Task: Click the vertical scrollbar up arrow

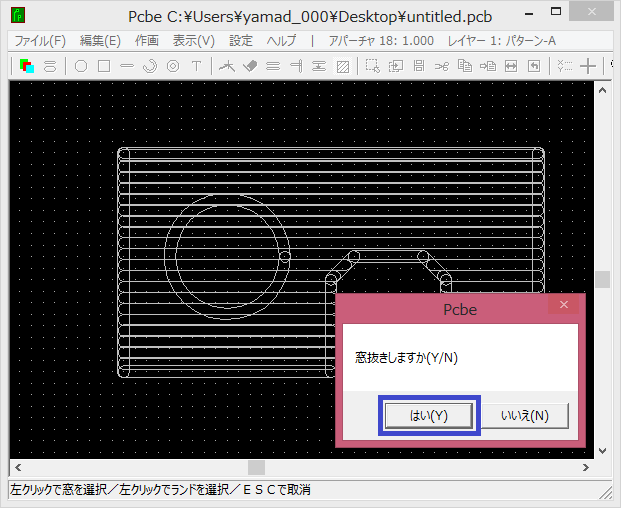Action: click(603, 89)
